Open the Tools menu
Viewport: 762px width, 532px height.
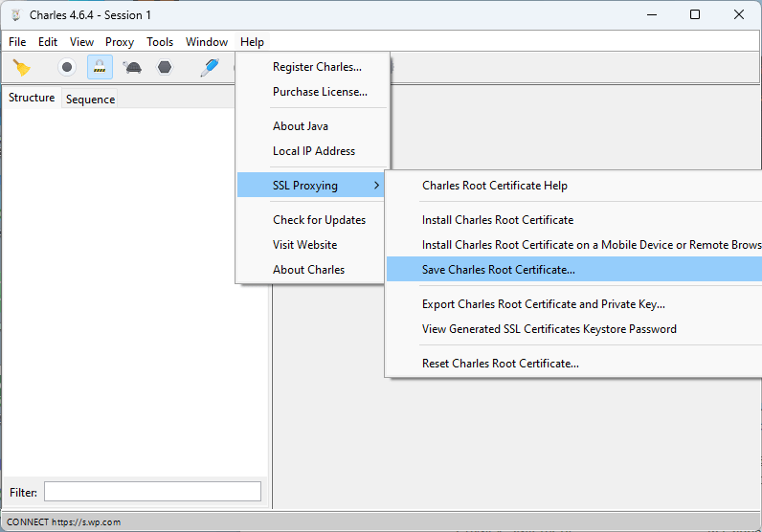(160, 42)
